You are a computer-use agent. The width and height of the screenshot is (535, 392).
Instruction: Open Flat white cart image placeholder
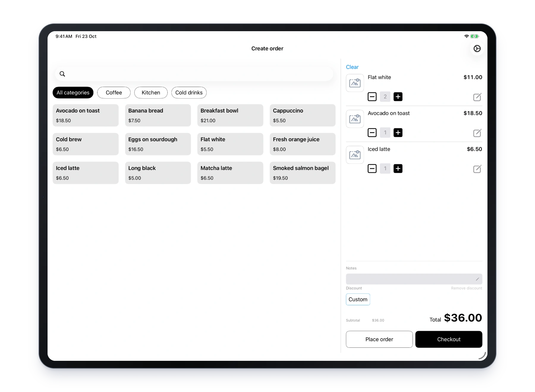355,83
